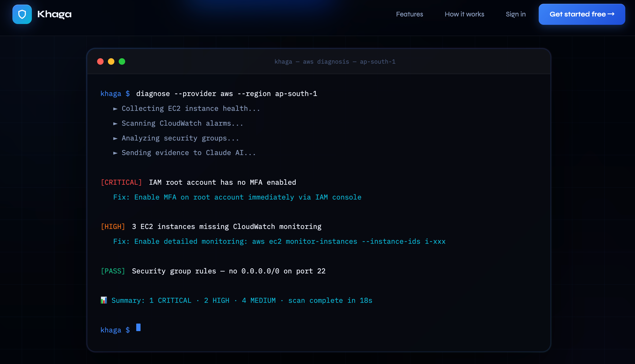
Task: Click the orange HIGH tag
Action: [x=113, y=227]
